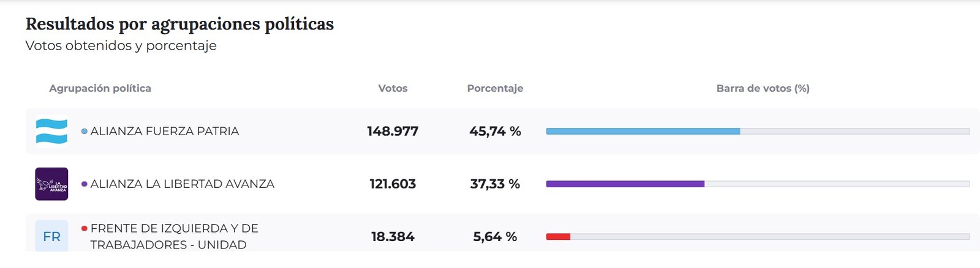
Task: Select the ALIANZA FUERZA PATRIA party name
Action: [x=164, y=131]
